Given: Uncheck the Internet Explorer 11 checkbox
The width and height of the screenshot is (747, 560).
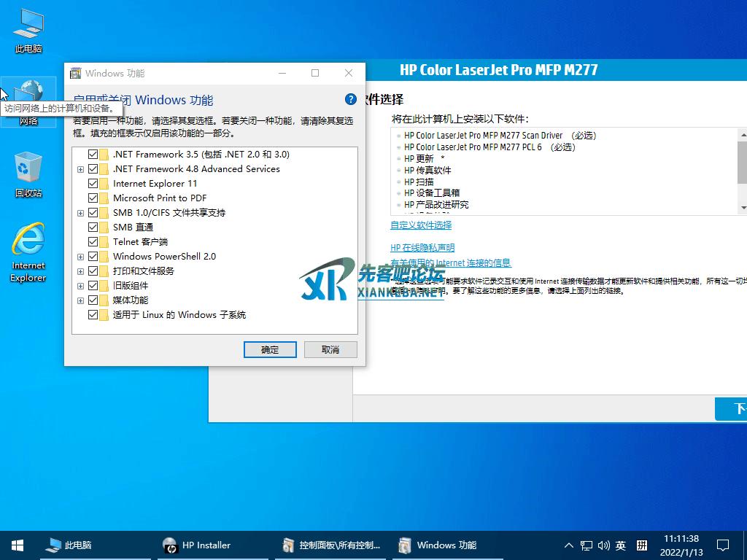Looking at the screenshot, I should 93,184.
